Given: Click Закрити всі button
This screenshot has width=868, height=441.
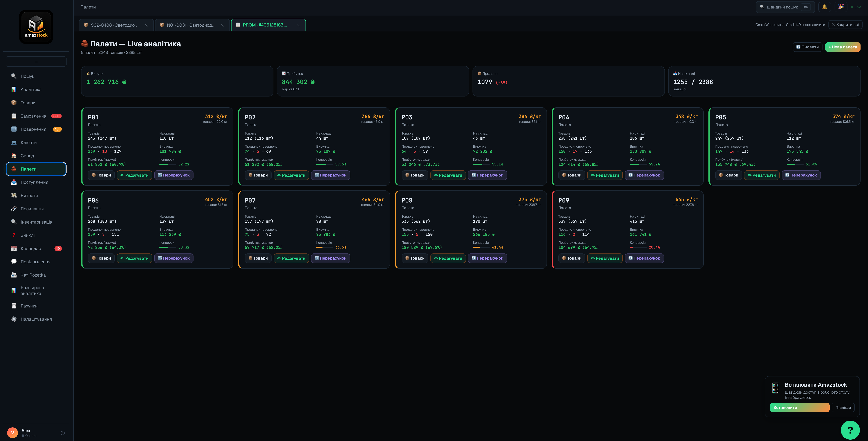Looking at the screenshot, I should click(x=845, y=25).
